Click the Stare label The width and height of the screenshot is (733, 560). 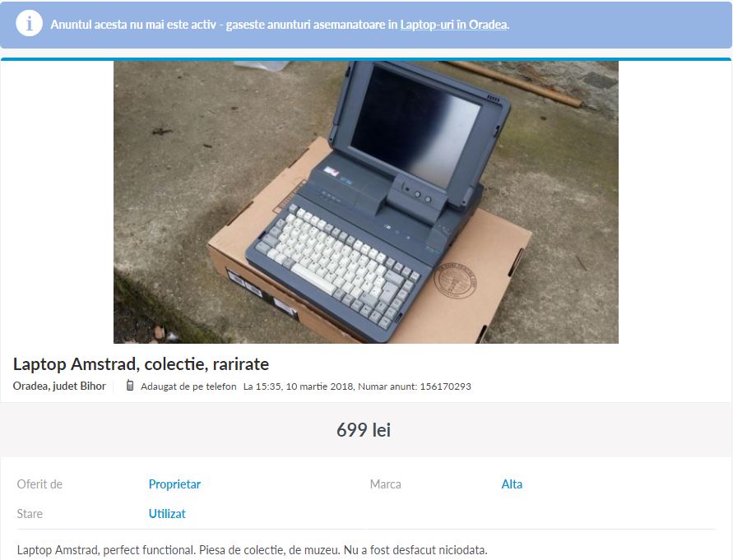(x=30, y=514)
